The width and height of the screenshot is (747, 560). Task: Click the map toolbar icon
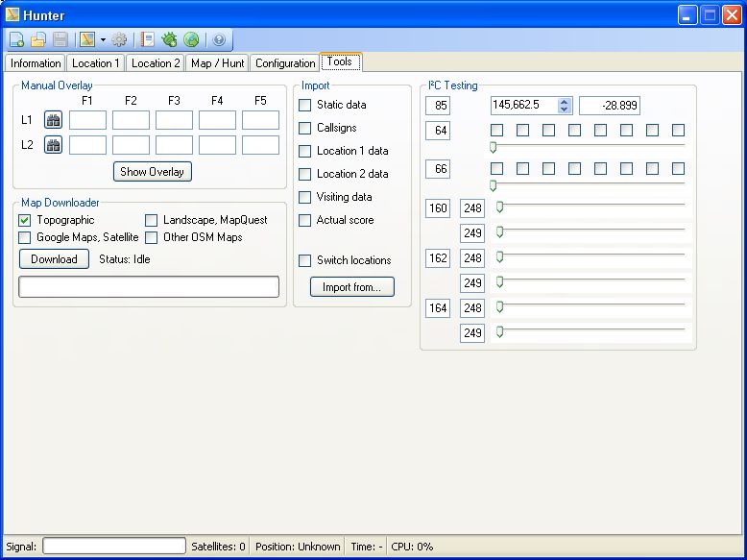tap(87, 40)
